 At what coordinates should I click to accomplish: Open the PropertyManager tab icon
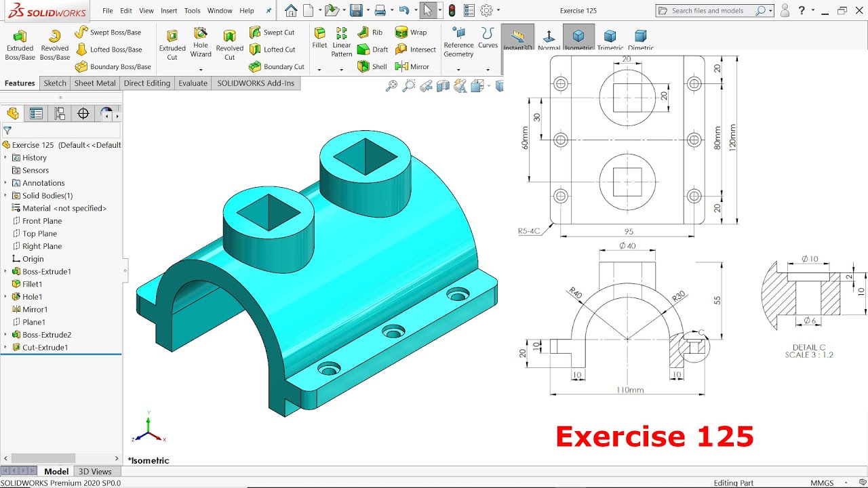point(36,113)
